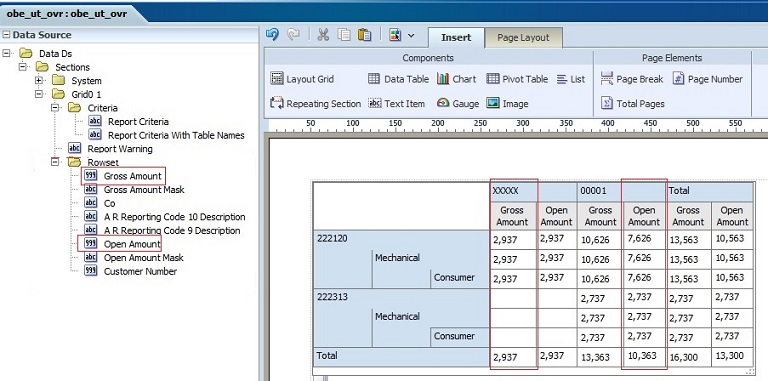768x381 pixels.
Task: Select the Sections folder
Action: click(63, 67)
